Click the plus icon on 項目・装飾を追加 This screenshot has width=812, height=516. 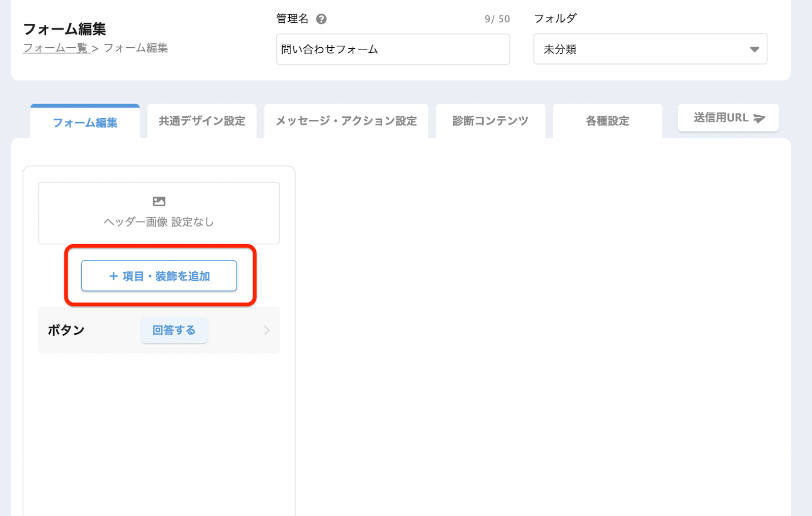tap(114, 276)
